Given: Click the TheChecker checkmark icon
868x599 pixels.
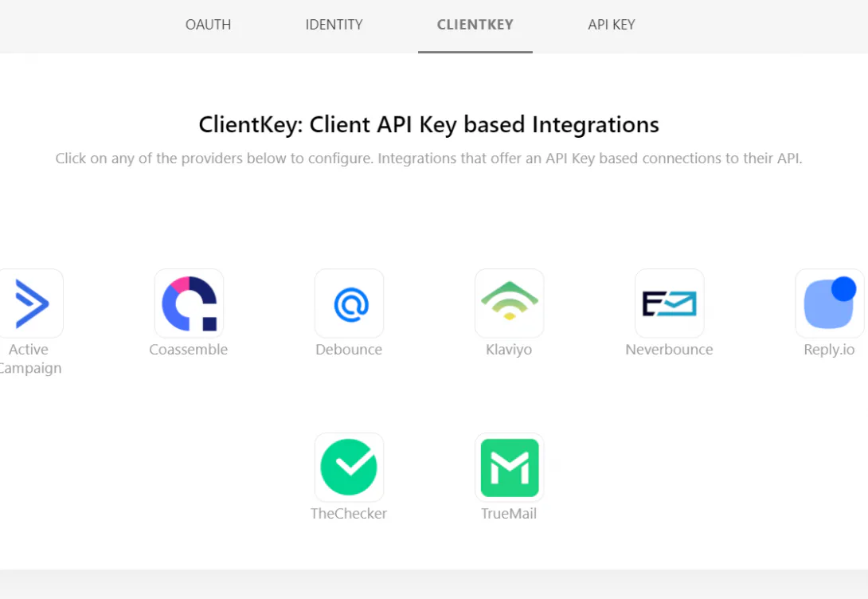Looking at the screenshot, I should [349, 468].
